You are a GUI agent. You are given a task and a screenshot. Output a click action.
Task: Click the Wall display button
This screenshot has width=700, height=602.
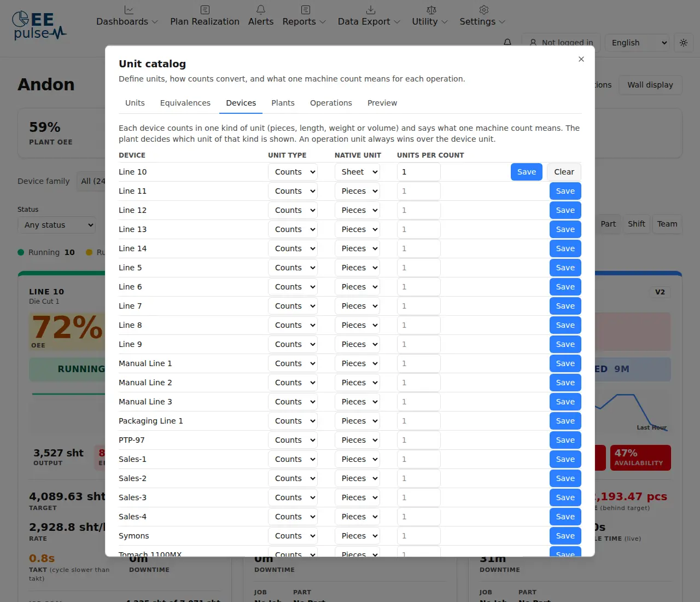[x=650, y=85]
